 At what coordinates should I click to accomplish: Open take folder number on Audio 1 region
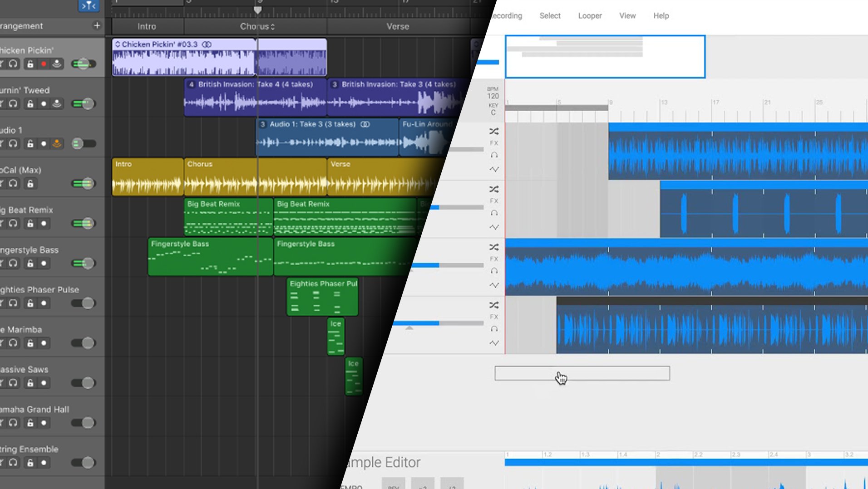tap(262, 124)
